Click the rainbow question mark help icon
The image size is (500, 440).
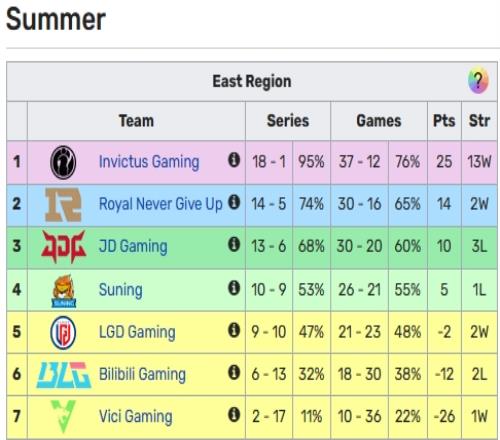[x=478, y=81]
